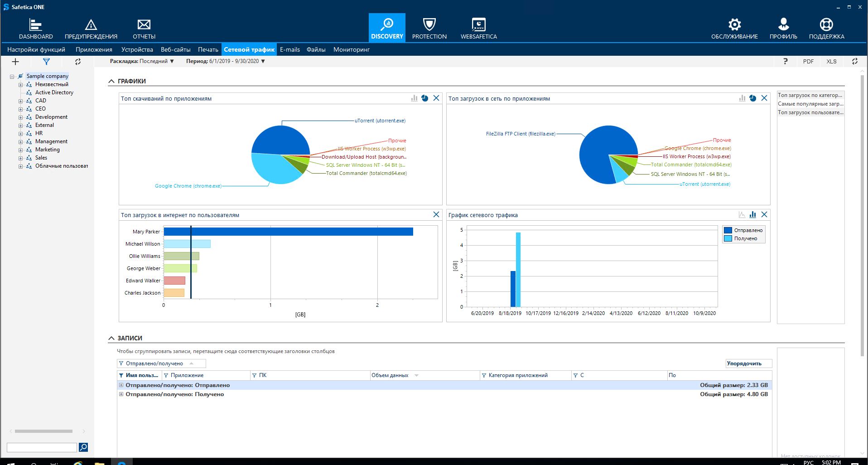Collapse the ГРАФИКИ charts section
Screen dimensions: 868x465
[111, 81]
